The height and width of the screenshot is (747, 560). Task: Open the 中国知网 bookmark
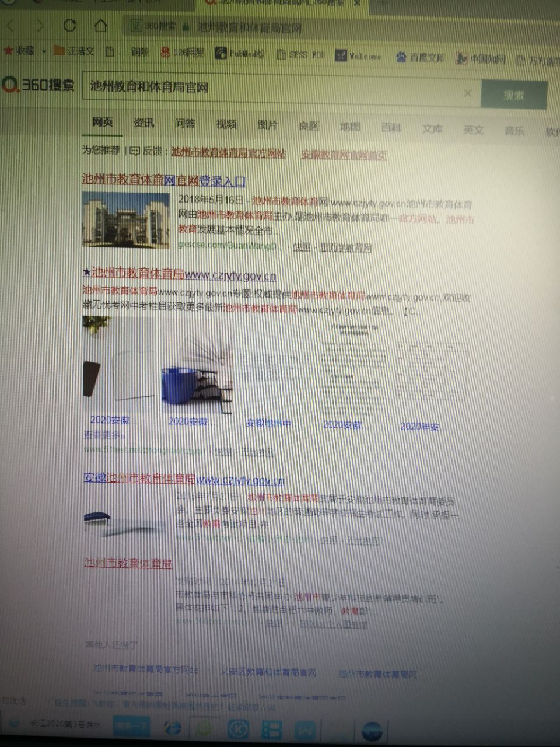coord(481,58)
